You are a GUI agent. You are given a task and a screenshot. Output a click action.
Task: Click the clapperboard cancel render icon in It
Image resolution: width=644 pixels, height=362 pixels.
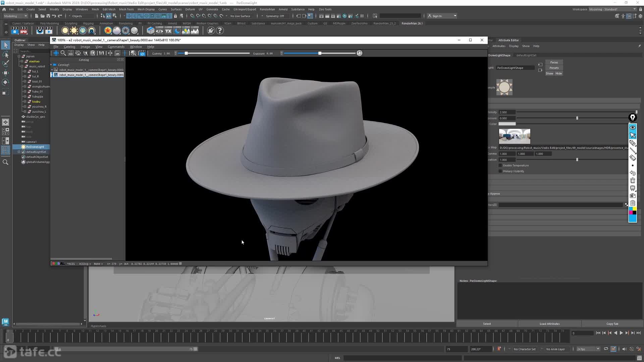pos(142,53)
